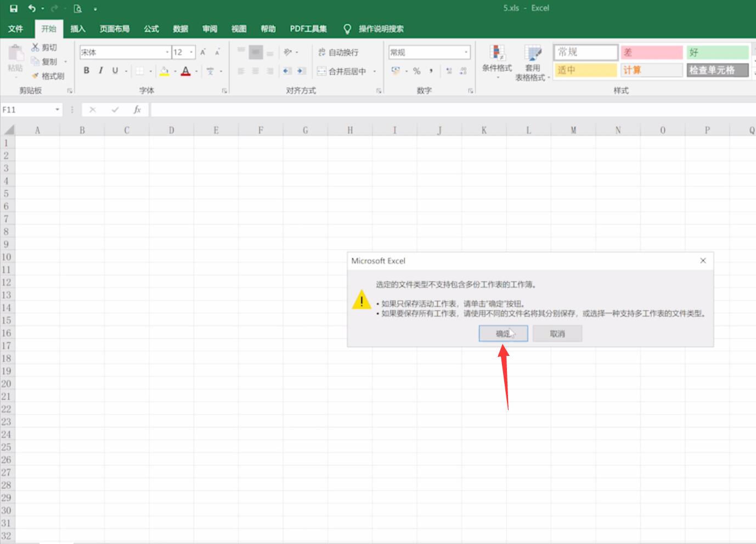This screenshot has height=544, width=756.
Task: Toggle middle vertical alignment
Action: point(256,52)
